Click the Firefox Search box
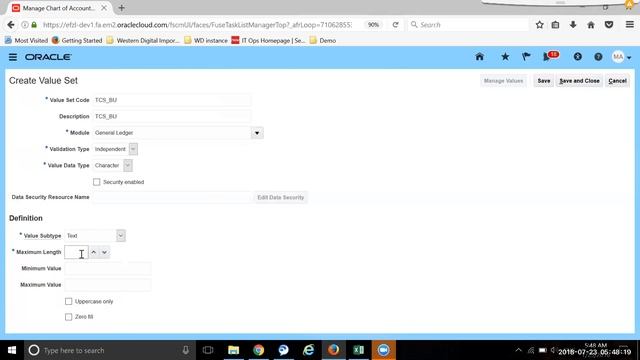Screen dimensions: 640x360 (x=469, y=25)
